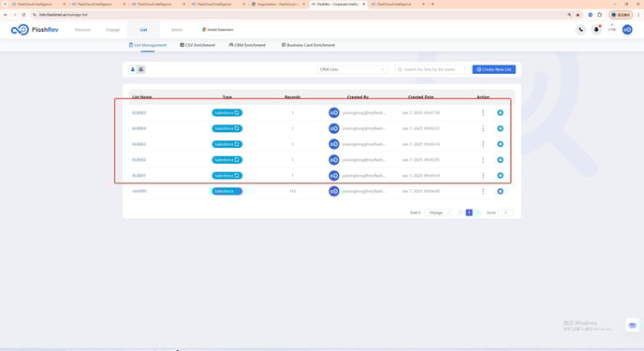Viewport: 644px width, 351px height.
Task: Open the KLB003 list link
Action: pos(139,144)
